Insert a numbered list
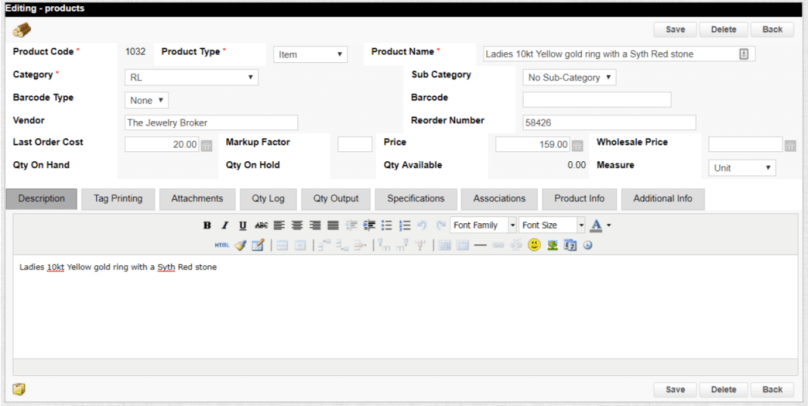Viewport: 808px width, 406px height. (x=405, y=225)
